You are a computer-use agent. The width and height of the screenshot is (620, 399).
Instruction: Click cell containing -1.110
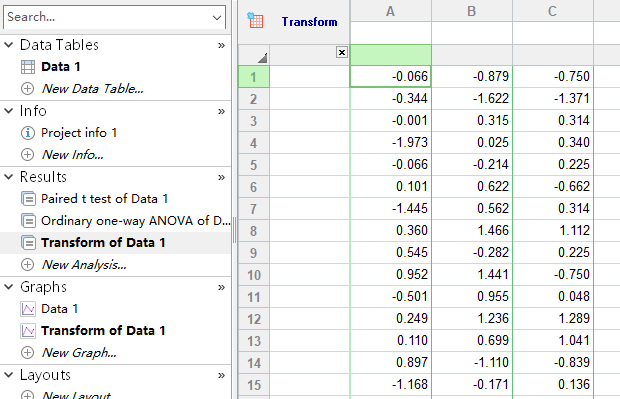(x=472, y=362)
